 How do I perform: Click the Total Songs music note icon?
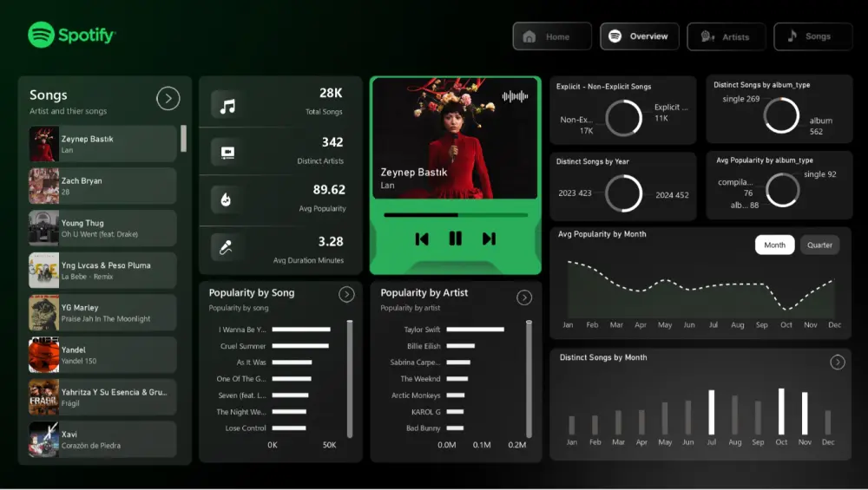coord(227,106)
